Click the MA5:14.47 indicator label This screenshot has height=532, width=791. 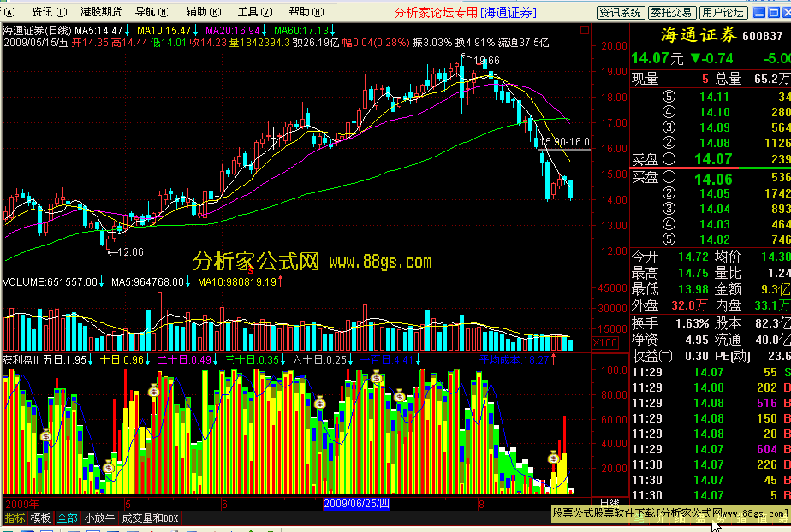pyautogui.click(x=98, y=31)
